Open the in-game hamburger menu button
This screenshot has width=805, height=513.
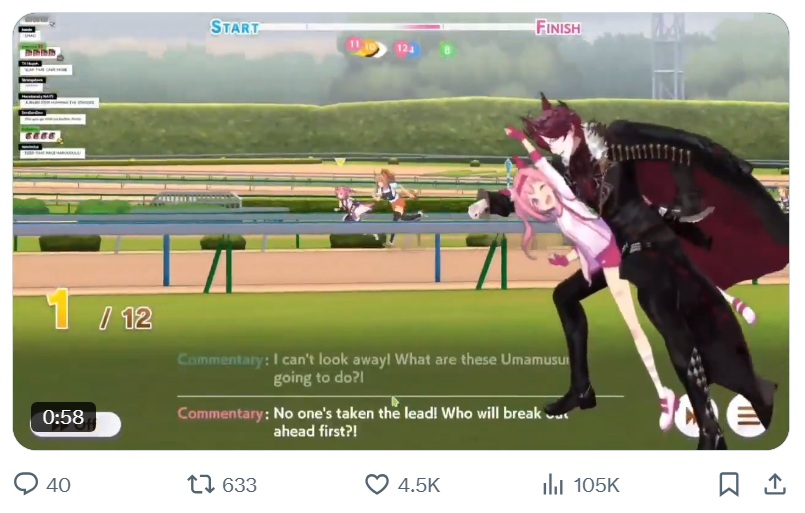(x=746, y=415)
